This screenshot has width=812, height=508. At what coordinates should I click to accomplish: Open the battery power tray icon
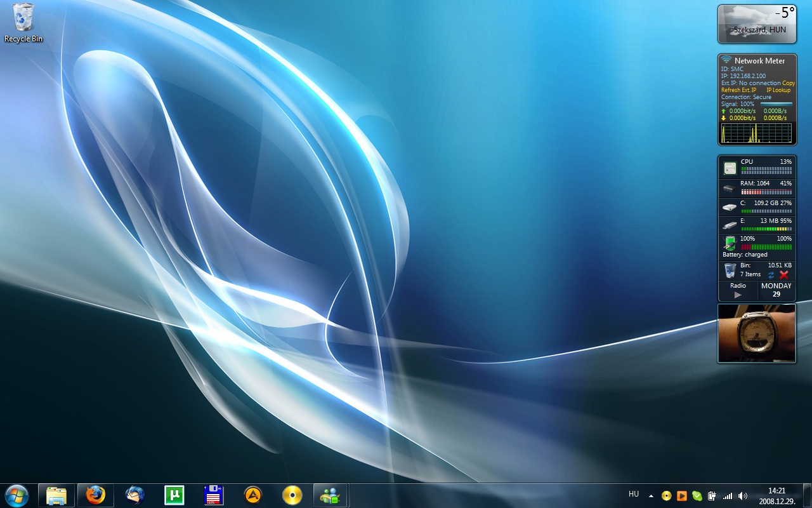712,496
